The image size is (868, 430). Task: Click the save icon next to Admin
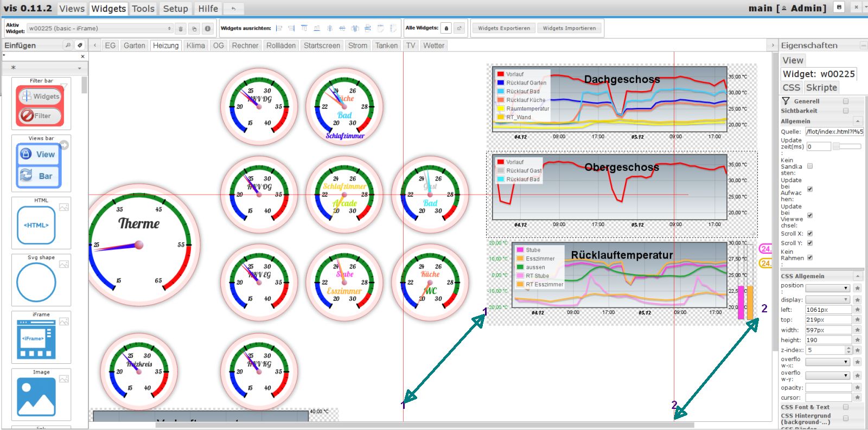point(839,8)
